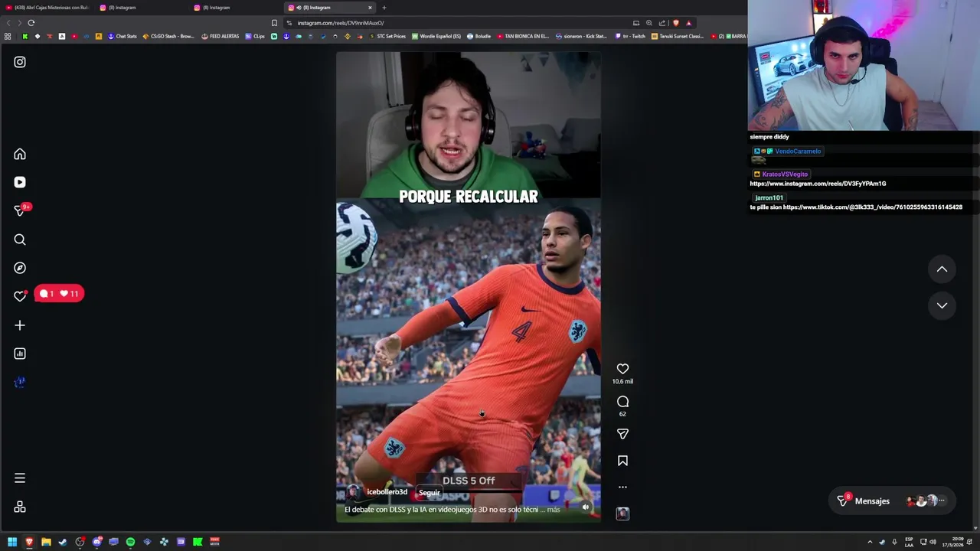Screen dimensions: 980x551
Task: Open the taskbar volume control
Action: [x=933, y=542]
